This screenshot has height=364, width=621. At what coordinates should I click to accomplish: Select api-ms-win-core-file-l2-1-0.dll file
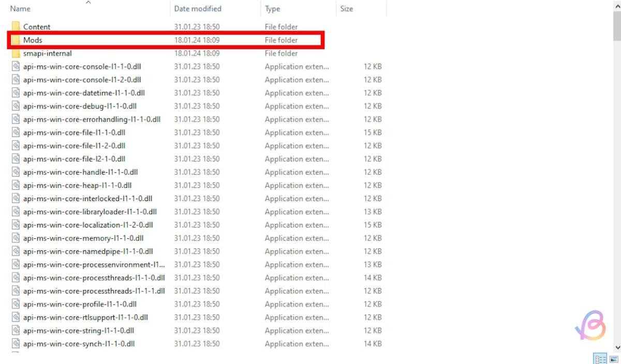pos(74,159)
